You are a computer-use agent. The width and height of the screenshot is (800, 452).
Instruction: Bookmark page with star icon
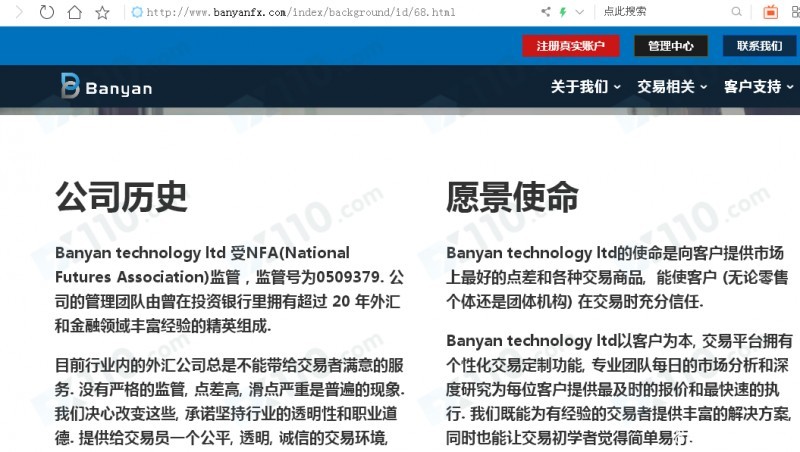[x=103, y=12]
